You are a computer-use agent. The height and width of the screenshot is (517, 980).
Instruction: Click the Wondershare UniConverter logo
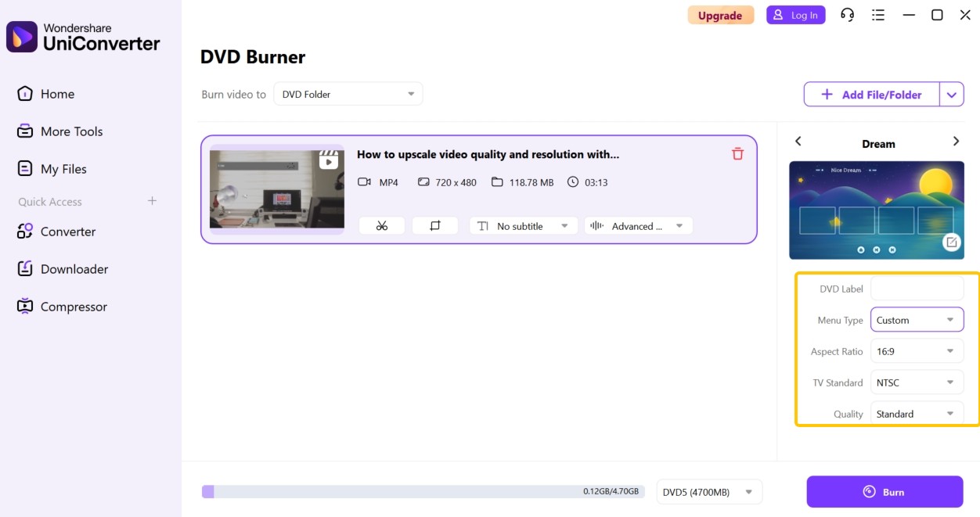[x=83, y=37]
